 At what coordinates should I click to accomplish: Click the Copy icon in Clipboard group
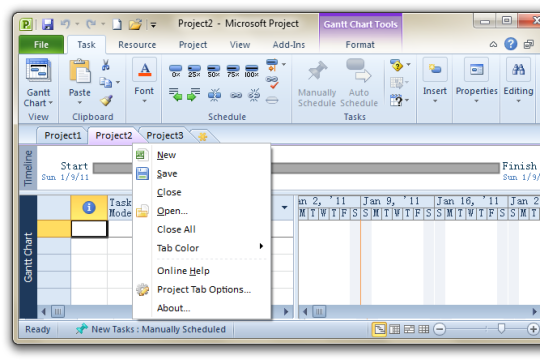(x=106, y=82)
